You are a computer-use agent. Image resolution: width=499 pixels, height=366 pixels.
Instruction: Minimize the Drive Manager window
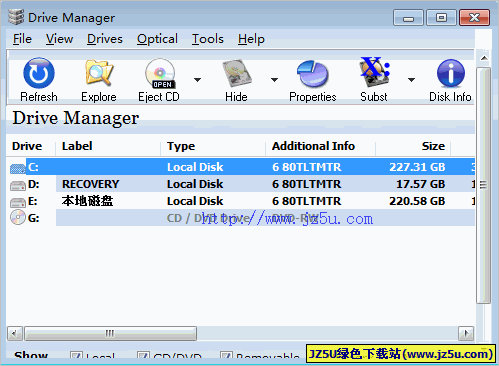point(408,18)
